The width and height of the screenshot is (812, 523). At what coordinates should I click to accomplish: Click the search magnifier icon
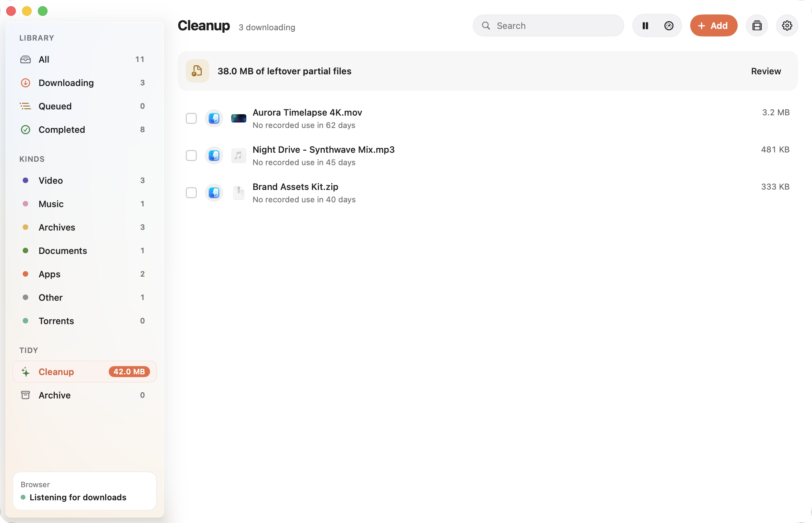[x=486, y=26]
